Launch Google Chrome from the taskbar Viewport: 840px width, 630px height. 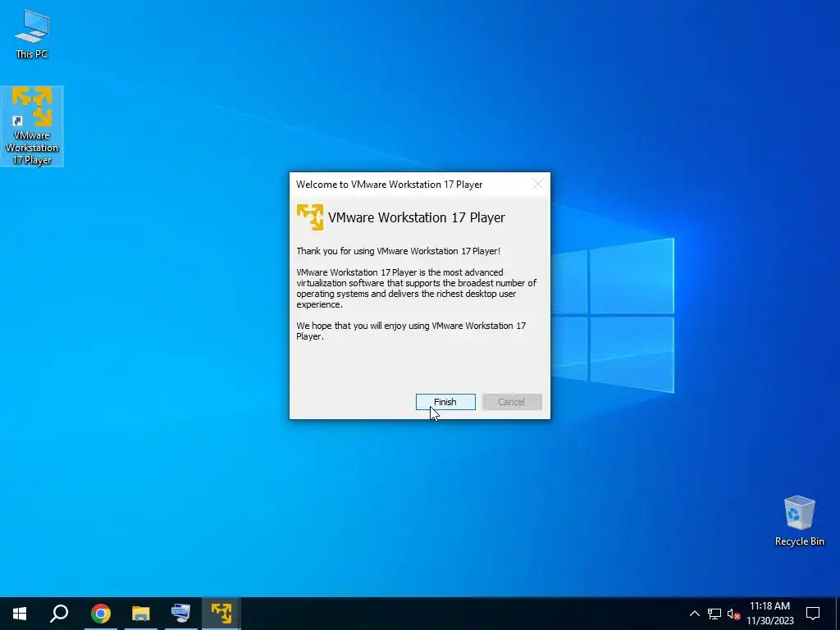100,614
